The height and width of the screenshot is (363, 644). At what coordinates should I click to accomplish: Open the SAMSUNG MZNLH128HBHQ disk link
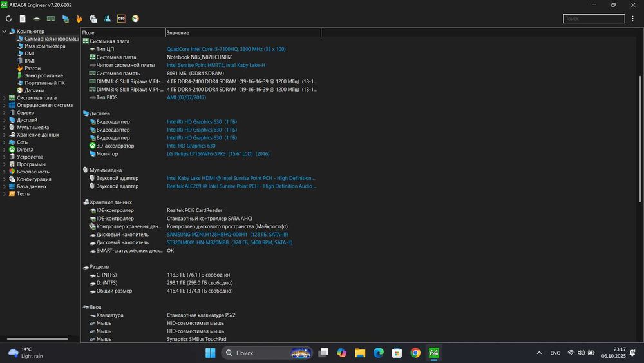(x=227, y=234)
